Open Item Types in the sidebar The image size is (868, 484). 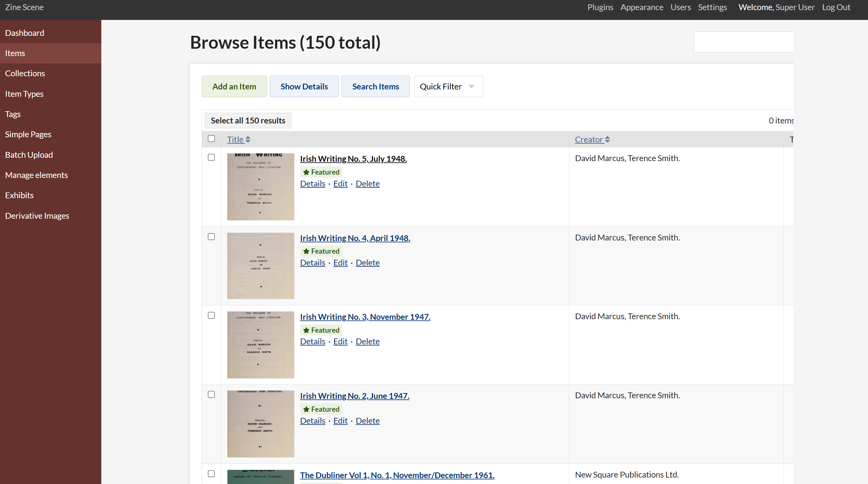[51, 94]
